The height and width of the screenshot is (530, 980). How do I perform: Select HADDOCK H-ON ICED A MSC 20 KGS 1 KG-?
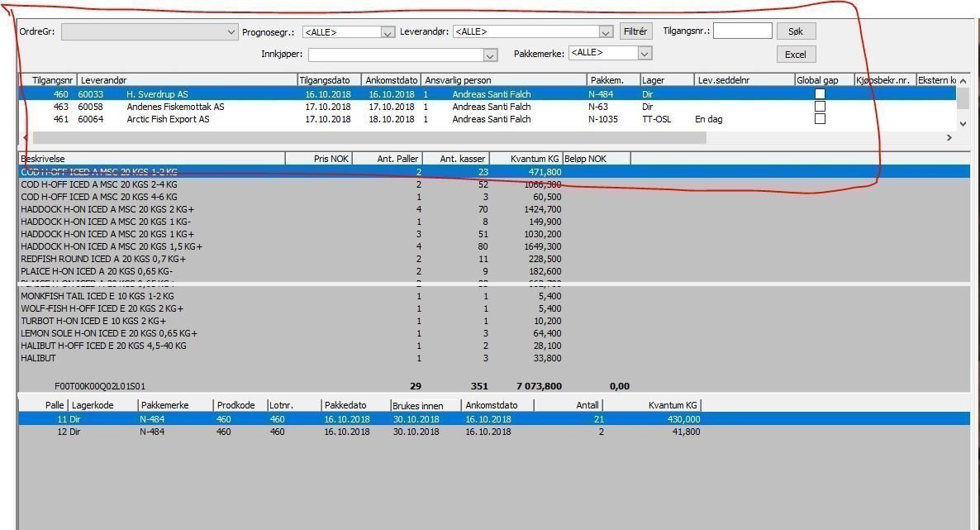click(x=494, y=222)
